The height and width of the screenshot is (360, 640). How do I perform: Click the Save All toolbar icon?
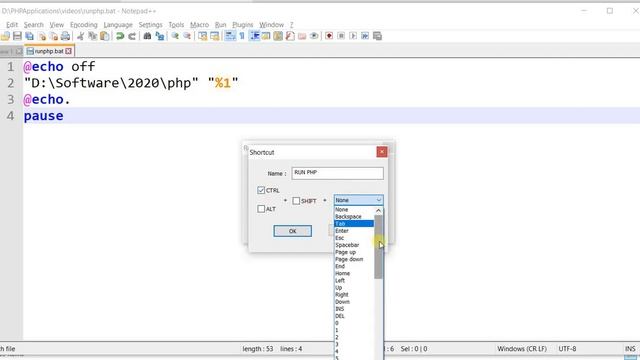(29, 36)
